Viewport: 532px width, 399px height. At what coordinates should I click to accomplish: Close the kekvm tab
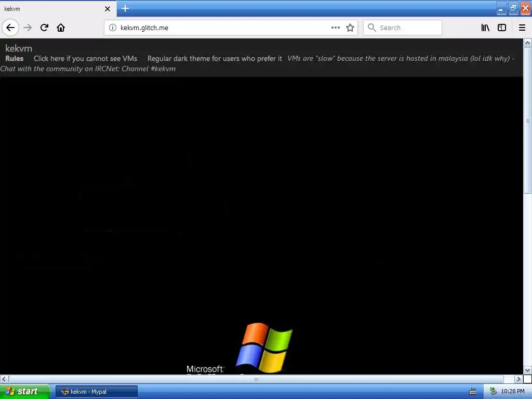[x=108, y=9]
